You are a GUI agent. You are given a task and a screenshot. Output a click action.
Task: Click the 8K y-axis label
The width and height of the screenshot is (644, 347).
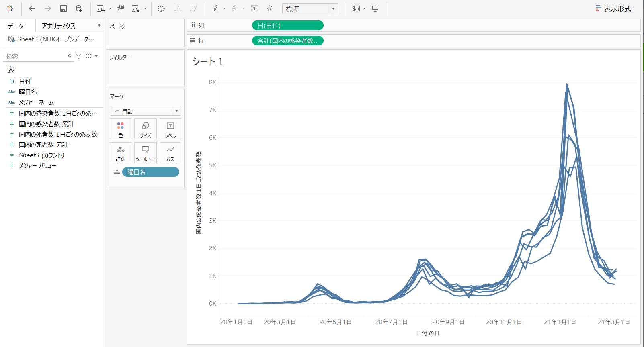click(x=213, y=82)
